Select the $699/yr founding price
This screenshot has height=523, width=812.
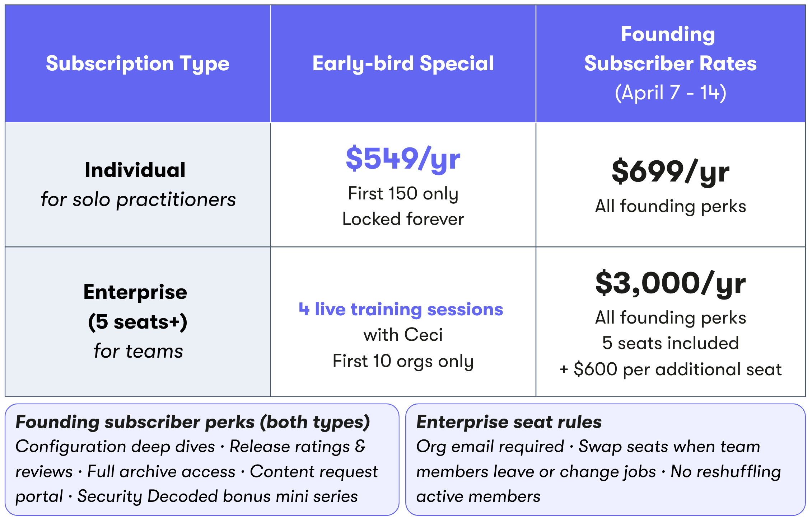click(671, 172)
